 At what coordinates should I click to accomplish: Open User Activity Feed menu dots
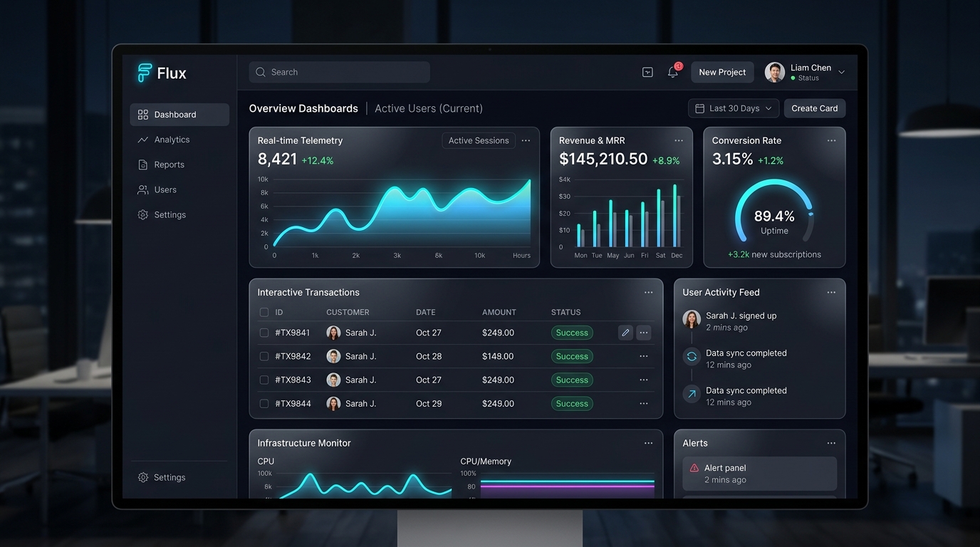pyautogui.click(x=831, y=292)
